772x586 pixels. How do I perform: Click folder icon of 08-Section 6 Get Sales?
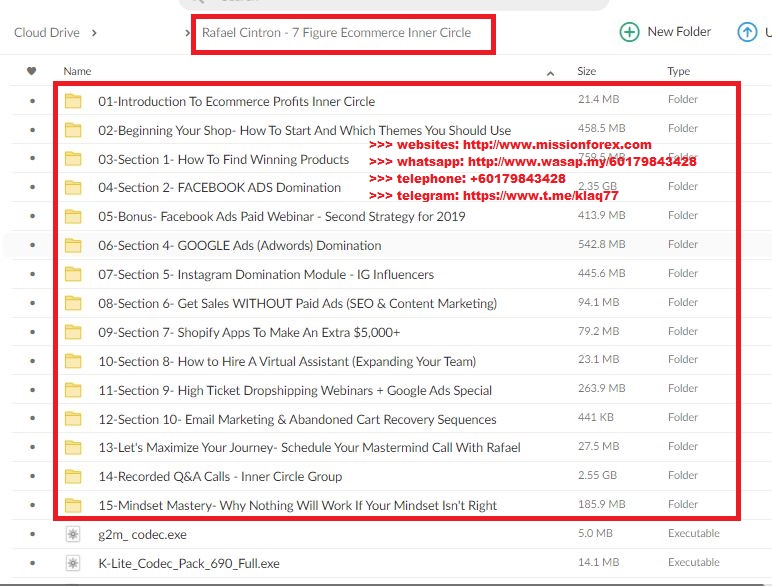(x=73, y=303)
